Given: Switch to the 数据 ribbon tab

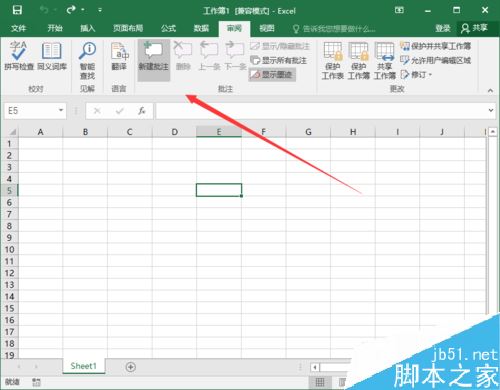Looking at the screenshot, I should pos(201,28).
